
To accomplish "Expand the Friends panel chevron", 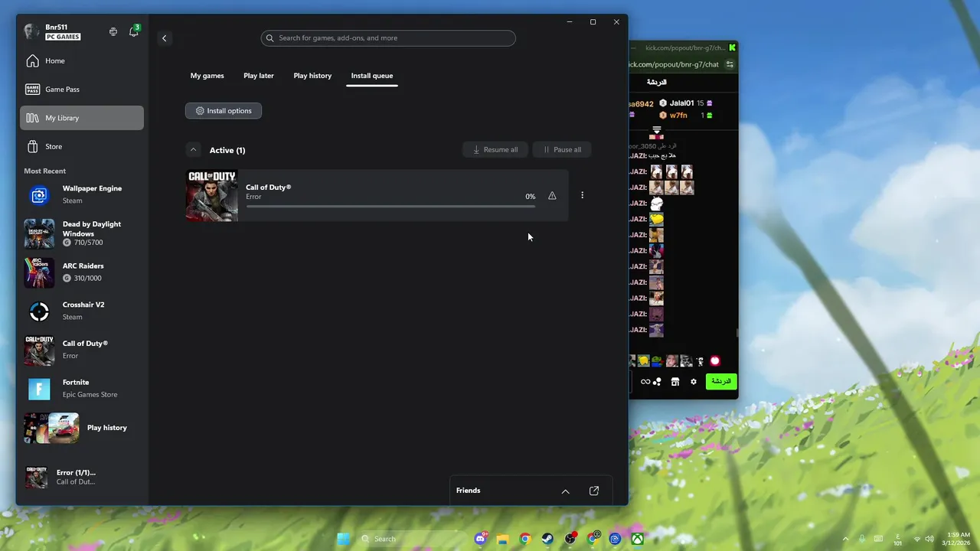I will [565, 491].
